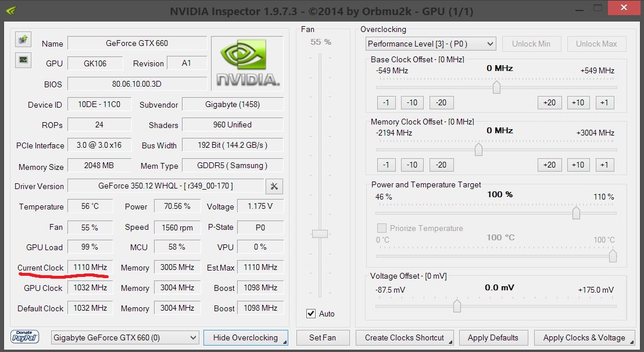Screen dimensions: 644x352
Task: Open the sensor monitoring graph icon
Action: [23, 60]
